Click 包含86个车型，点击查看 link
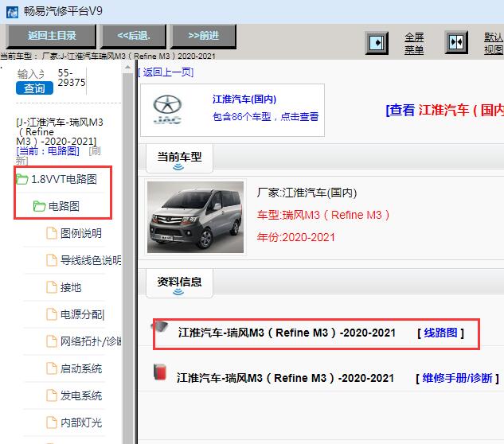This screenshot has height=444, width=504. [x=265, y=117]
